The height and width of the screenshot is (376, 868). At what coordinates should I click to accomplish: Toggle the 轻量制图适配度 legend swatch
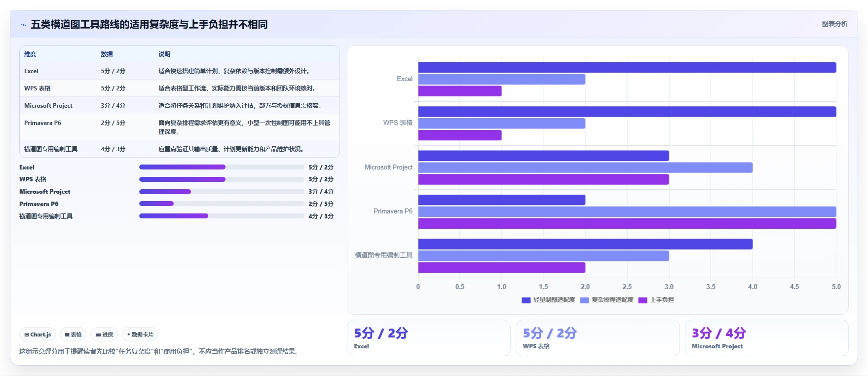[526, 300]
